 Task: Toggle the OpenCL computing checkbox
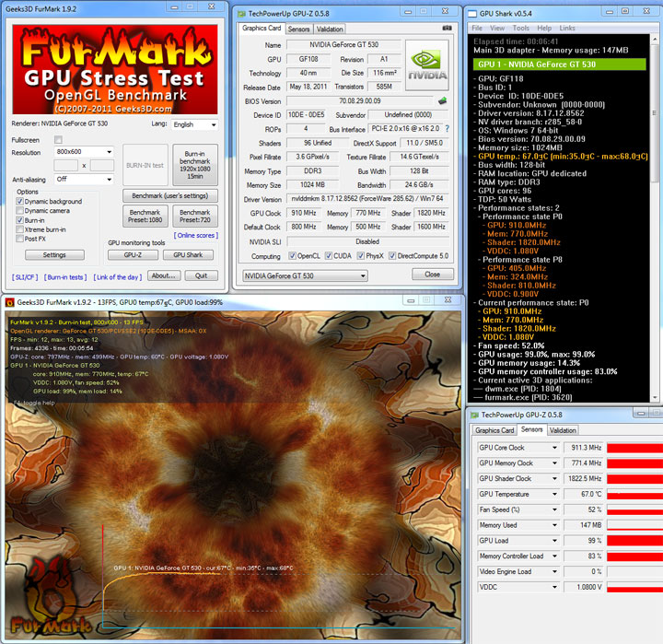[292, 256]
